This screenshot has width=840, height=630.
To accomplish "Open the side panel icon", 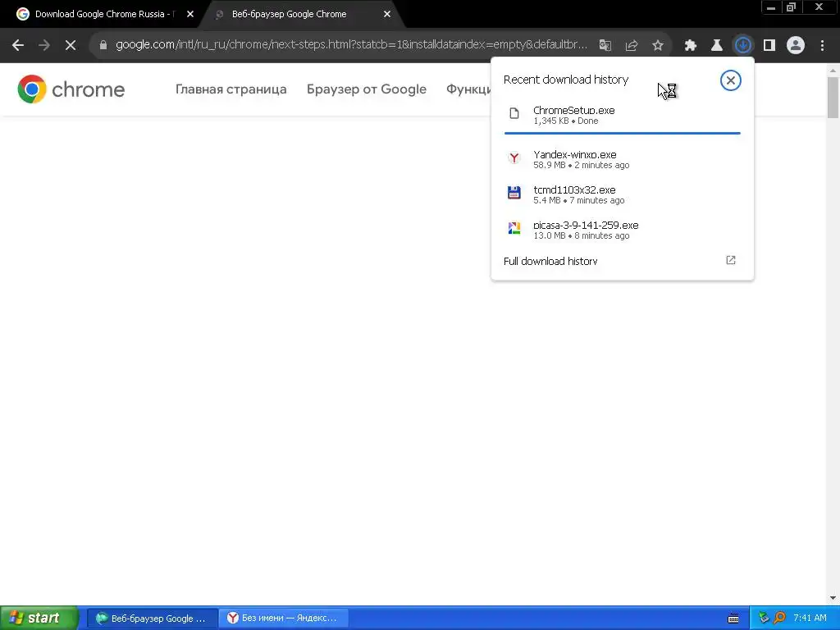I will click(769, 45).
